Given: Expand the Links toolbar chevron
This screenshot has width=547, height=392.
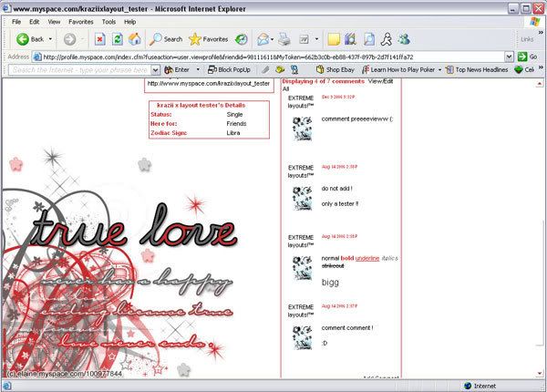Looking at the screenshot, I should pos(541,32).
